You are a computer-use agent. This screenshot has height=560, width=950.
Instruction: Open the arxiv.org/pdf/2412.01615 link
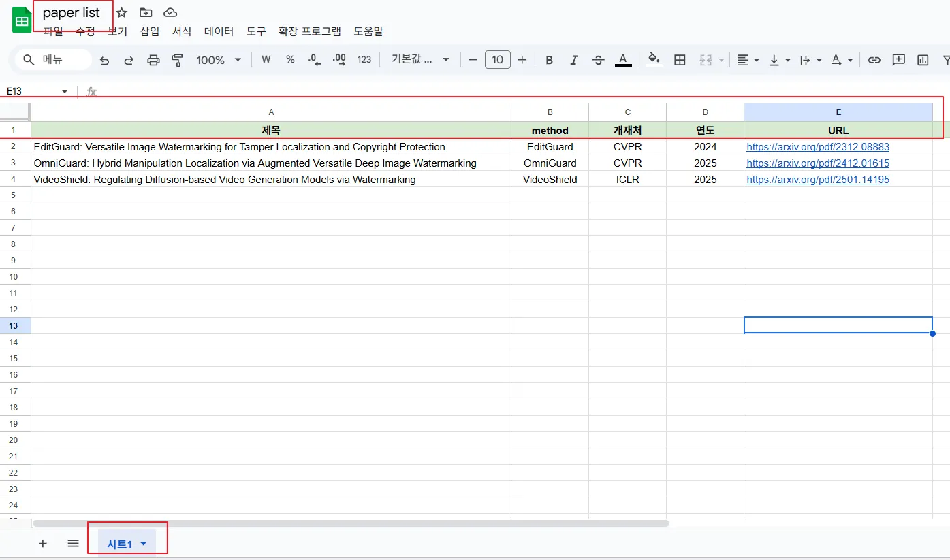[818, 163]
